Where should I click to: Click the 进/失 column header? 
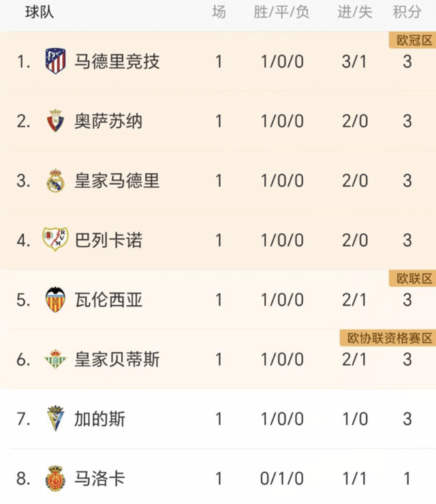tap(355, 12)
